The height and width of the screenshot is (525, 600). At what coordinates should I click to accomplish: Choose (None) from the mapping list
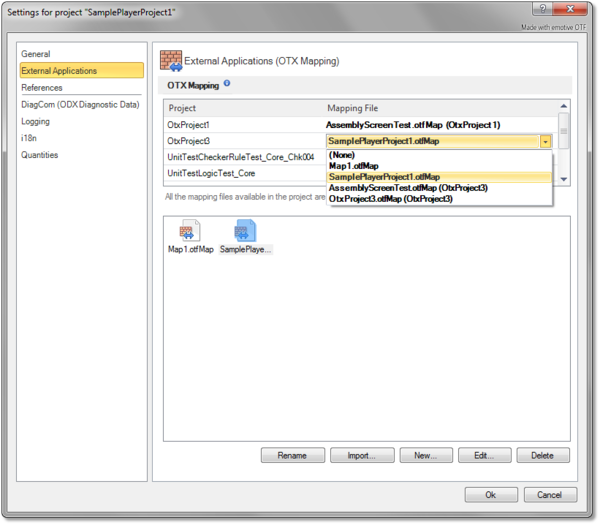[342, 155]
